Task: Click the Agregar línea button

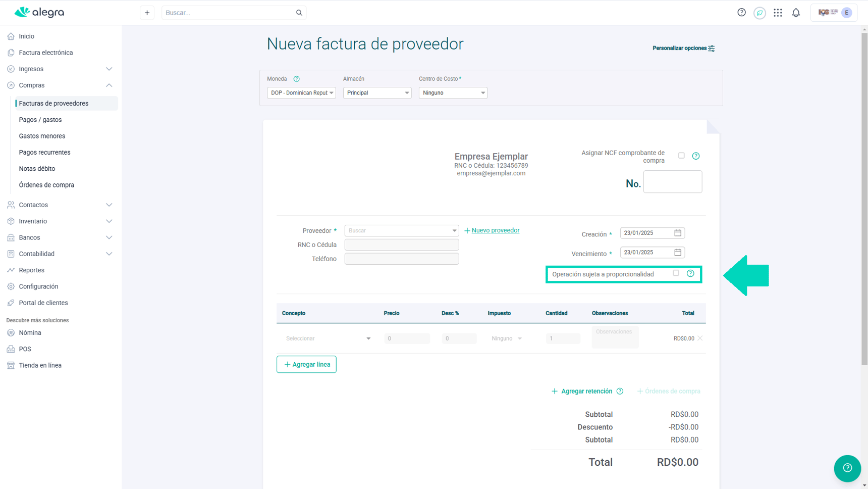Action: [x=306, y=364]
